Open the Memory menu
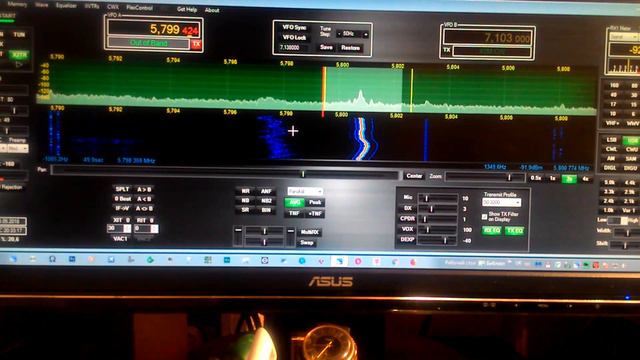Image resolution: width=640 pixels, height=360 pixels. tap(17, 4)
